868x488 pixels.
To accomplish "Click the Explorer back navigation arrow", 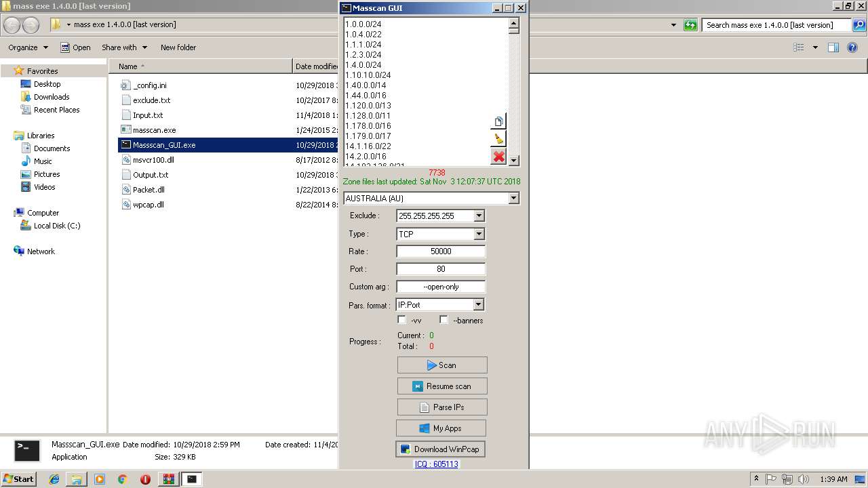I will point(12,25).
